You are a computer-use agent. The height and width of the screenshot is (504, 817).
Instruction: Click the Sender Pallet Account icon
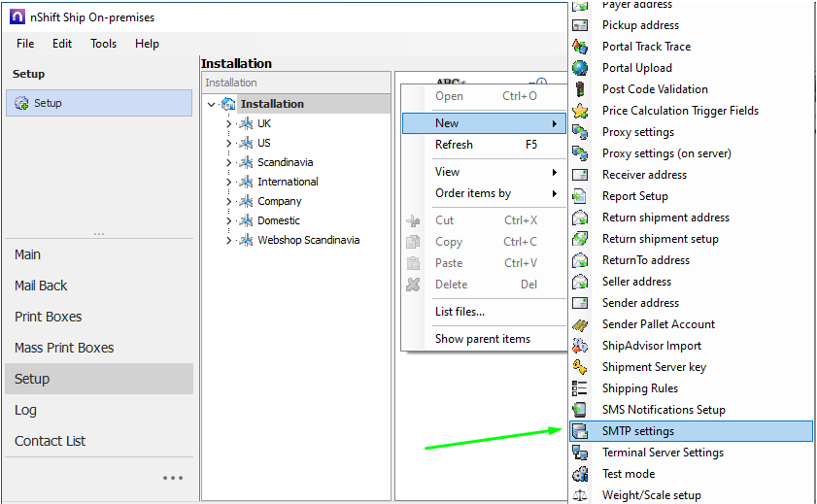(x=580, y=324)
